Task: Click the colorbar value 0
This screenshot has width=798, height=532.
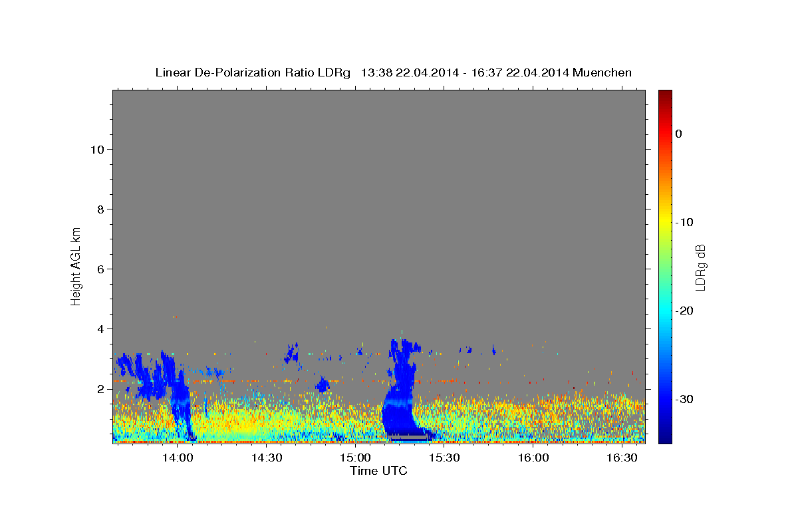Action: (678, 134)
